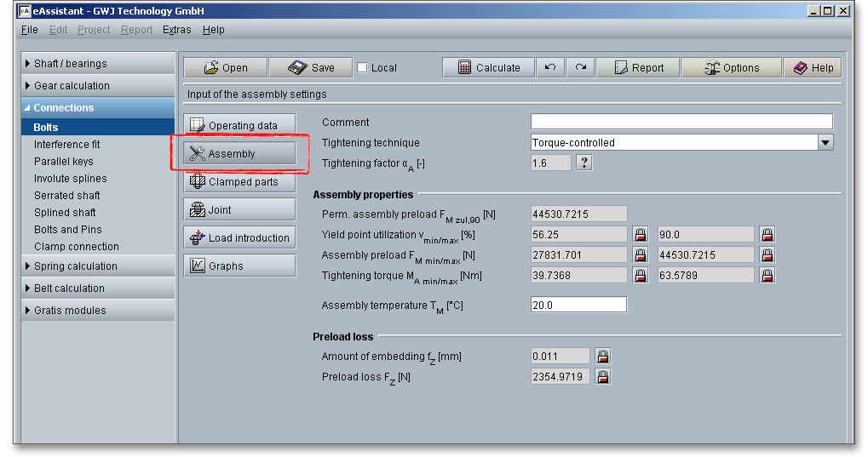Show the Graphs section
This screenshot has width=868, height=457.
tap(239, 266)
